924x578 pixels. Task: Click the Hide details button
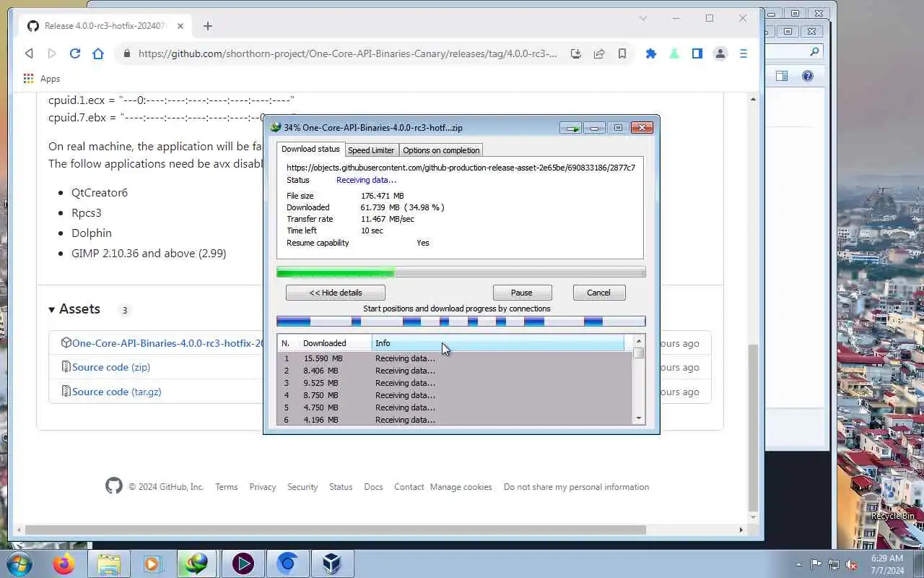(336, 293)
